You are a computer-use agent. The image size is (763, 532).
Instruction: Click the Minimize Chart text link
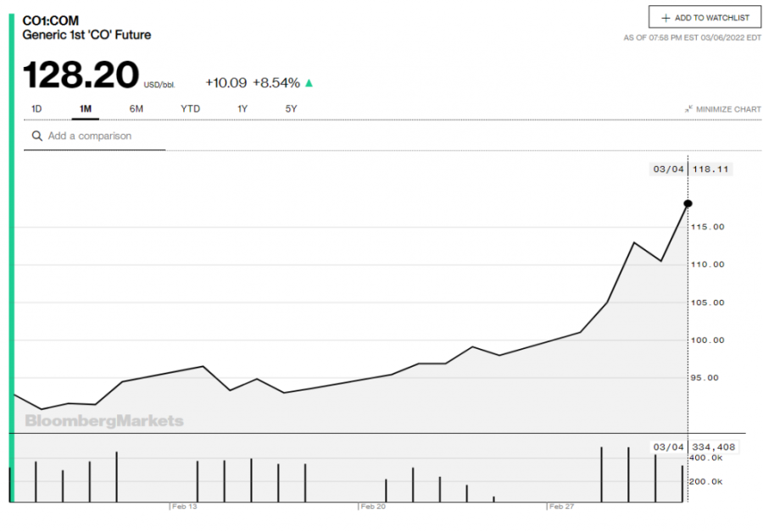click(x=728, y=109)
